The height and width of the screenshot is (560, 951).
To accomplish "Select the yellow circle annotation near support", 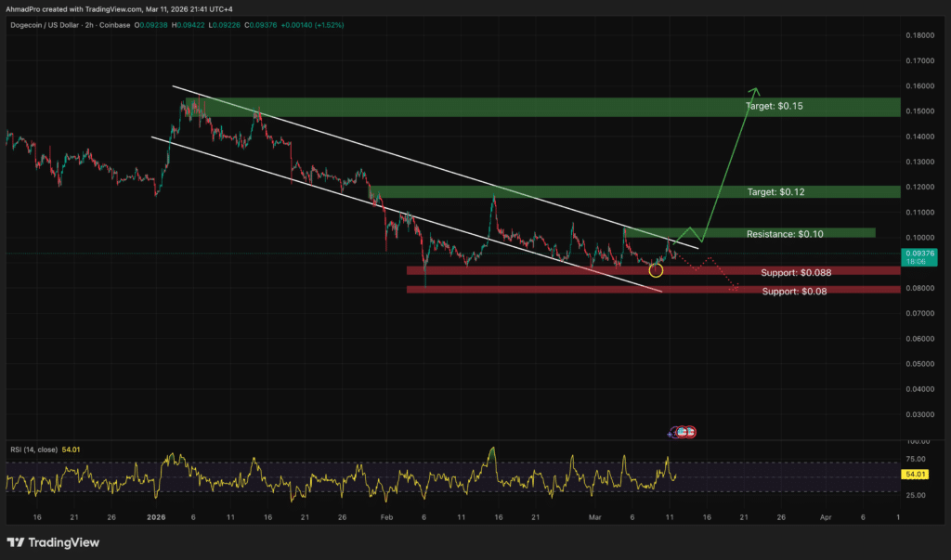I will click(656, 270).
